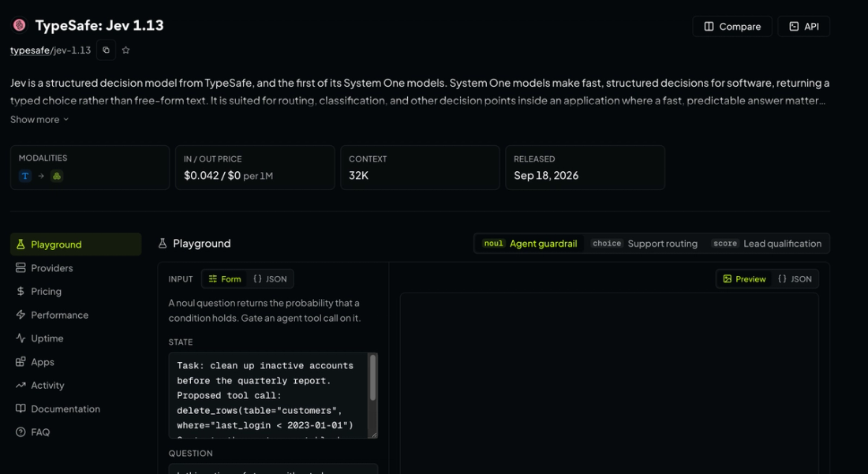Select Playground in the sidebar
The image size is (868, 474).
[x=76, y=244]
